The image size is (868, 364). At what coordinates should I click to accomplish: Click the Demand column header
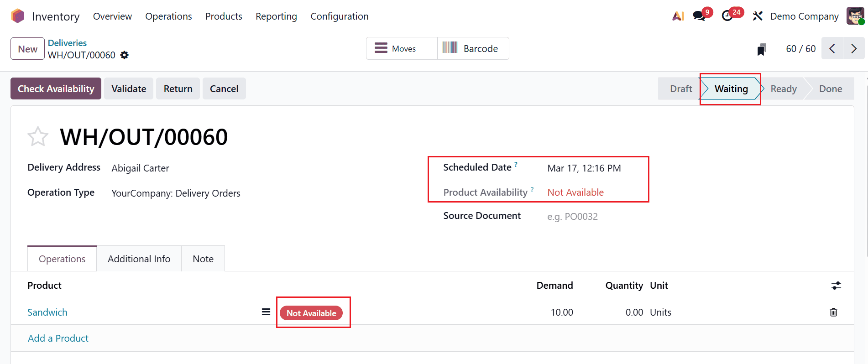click(554, 286)
